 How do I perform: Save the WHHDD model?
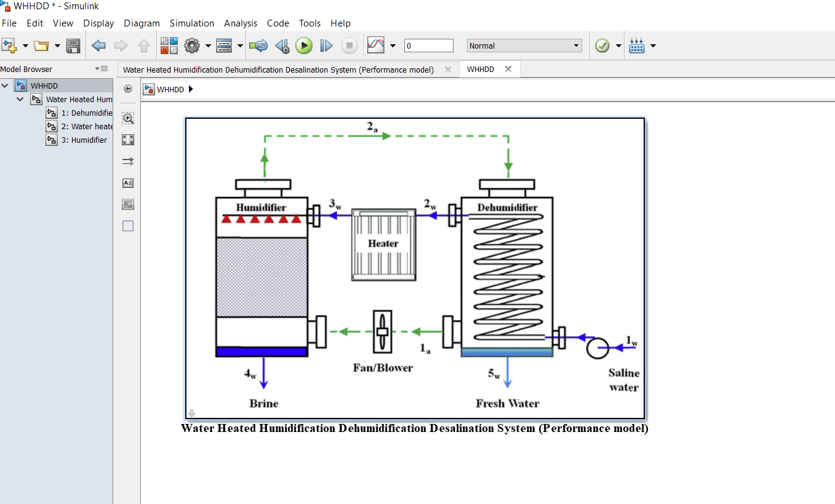tap(73, 45)
